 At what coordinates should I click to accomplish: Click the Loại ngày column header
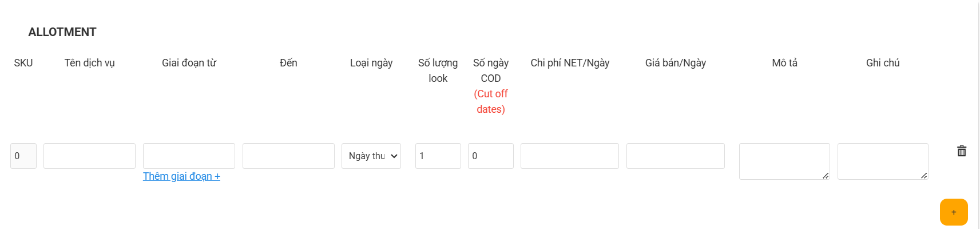(371, 63)
